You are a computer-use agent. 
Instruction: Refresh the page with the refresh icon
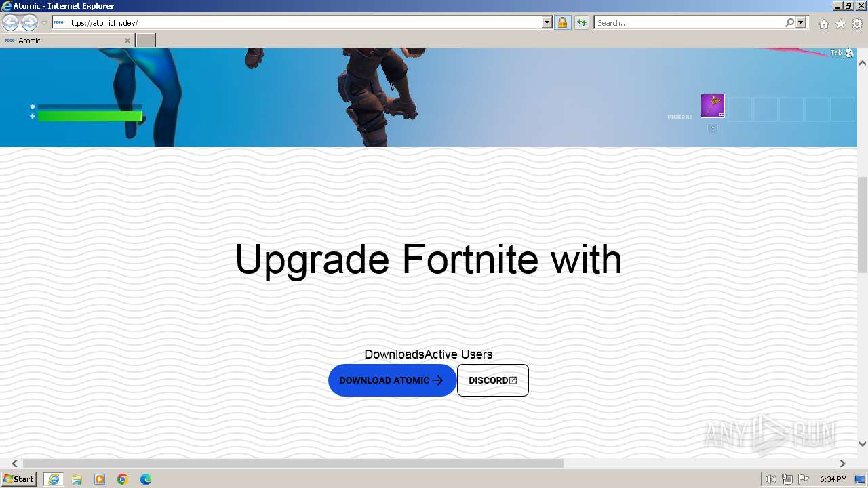581,23
